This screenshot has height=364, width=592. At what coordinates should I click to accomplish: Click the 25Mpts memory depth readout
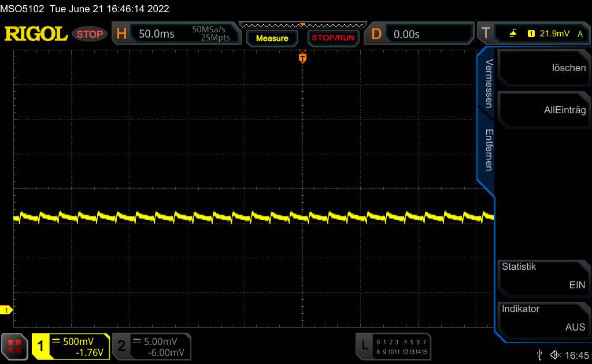pos(215,38)
